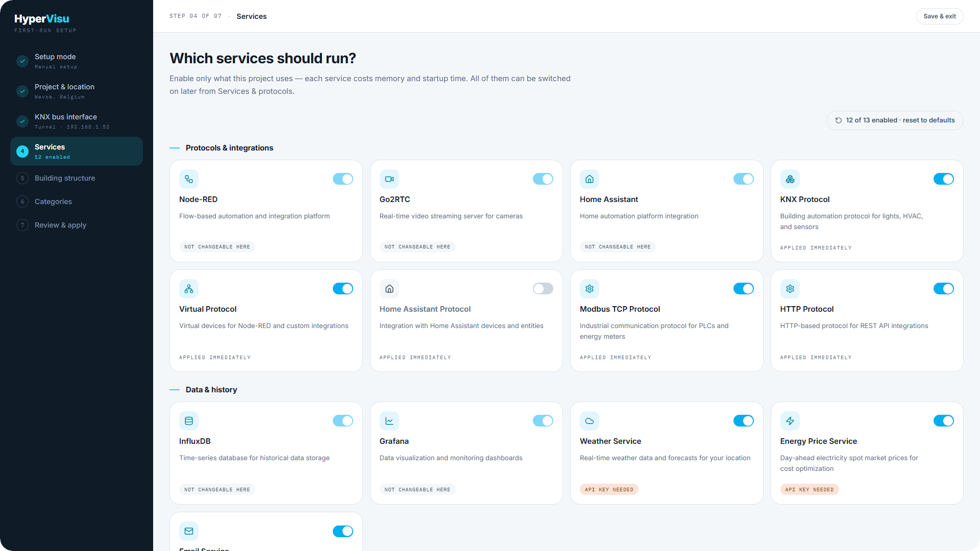Click the Home Assistant Protocol house icon

pyautogui.click(x=389, y=289)
